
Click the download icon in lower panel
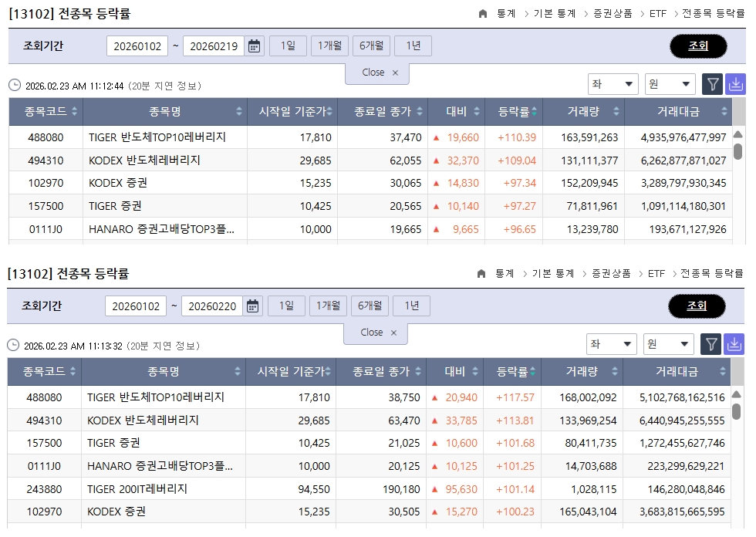pyautogui.click(x=734, y=344)
